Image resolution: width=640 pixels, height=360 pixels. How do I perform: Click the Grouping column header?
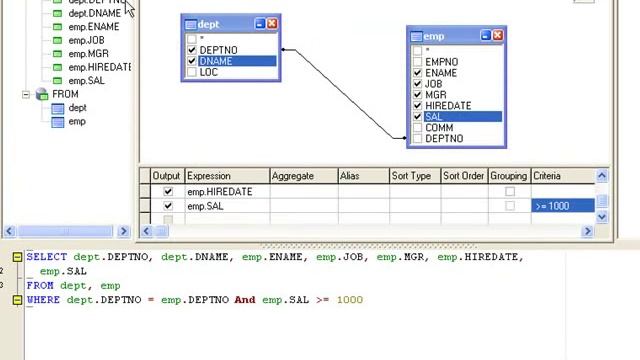(509, 176)
